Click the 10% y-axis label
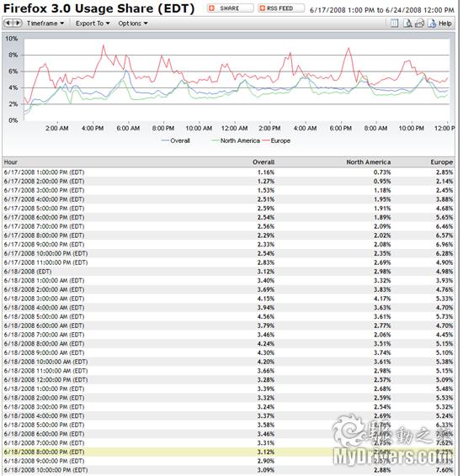The width and height of the screenshot is (463, 476). tap(12, 39)
